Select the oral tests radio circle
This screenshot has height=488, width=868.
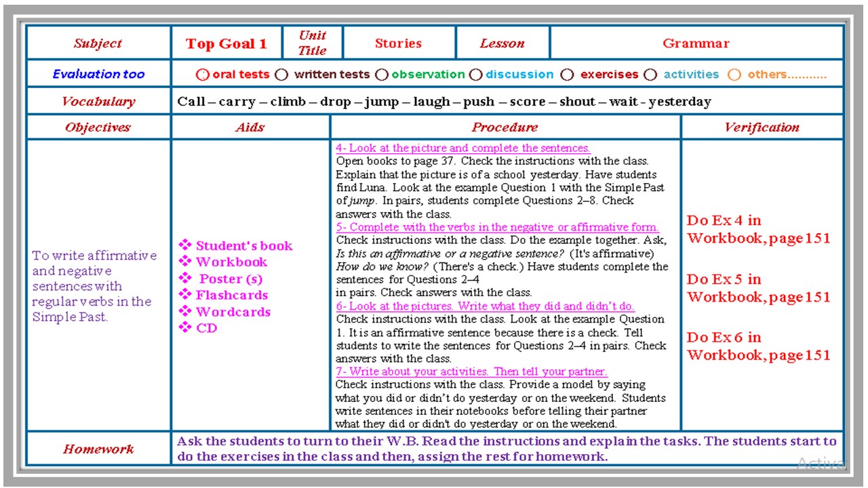pyautogui.click(x=202, y=75)
